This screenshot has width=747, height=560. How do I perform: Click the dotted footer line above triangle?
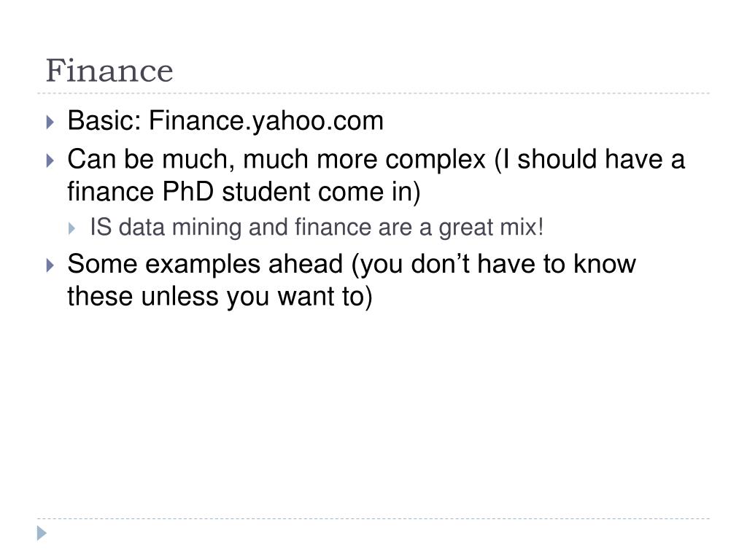pos(373,518)
